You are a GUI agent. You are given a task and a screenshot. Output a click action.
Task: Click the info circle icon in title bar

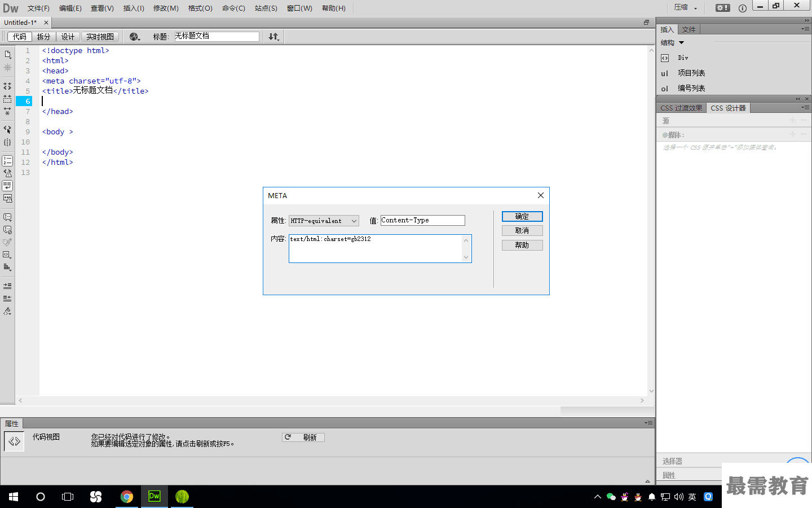click(x=742, y=8)
